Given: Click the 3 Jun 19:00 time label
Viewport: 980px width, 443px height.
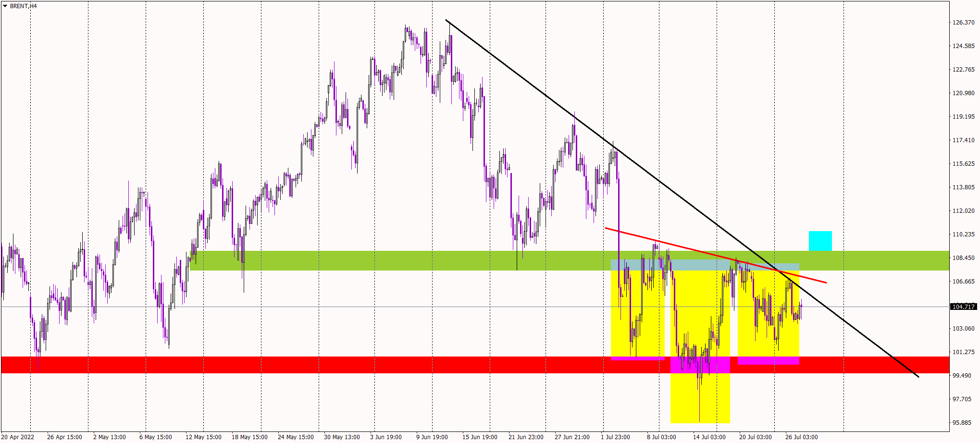Looking at the screenshot, I should [x=386, y=437].
